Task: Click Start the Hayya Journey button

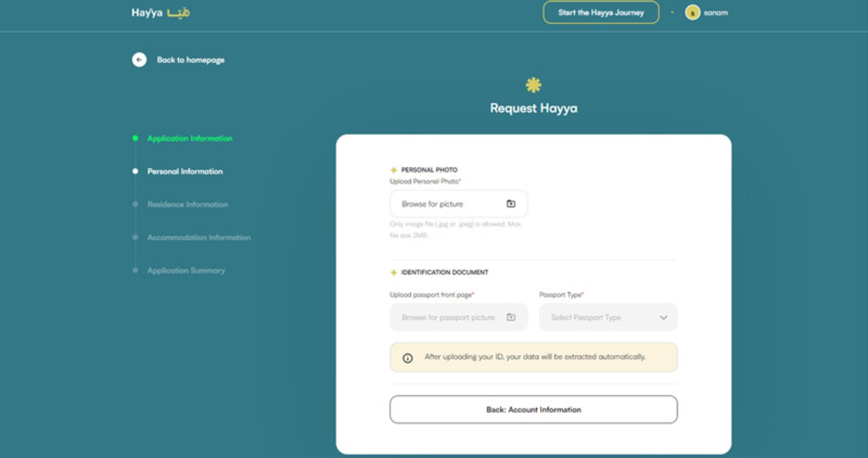Action: pos(601,13)
